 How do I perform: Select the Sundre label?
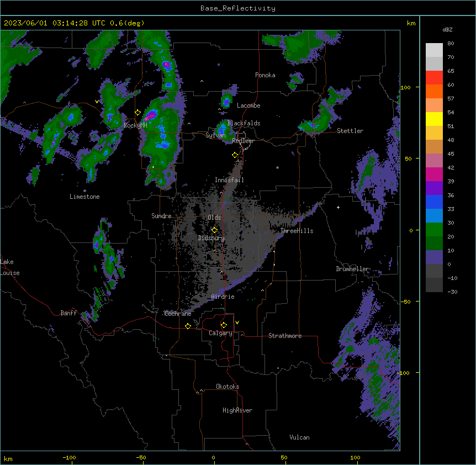161,216
